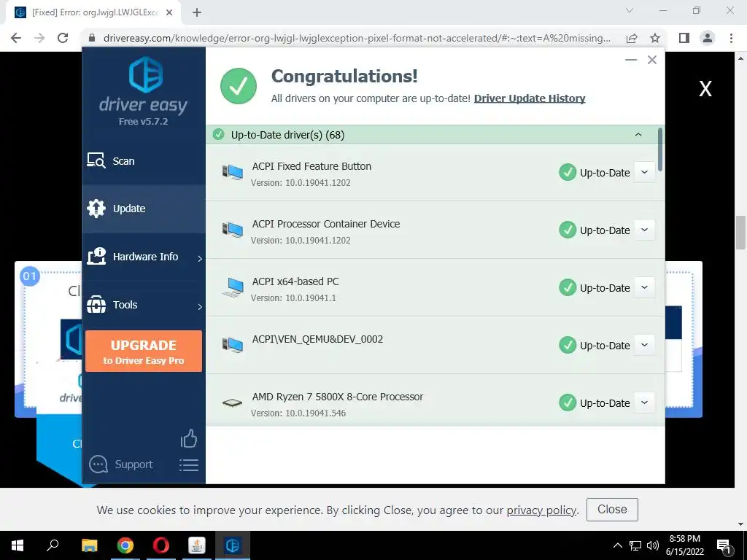Viewport: 747px width, 560px height.
Task: Open dropdown for ACPI Fixed Feature Button
Action: (645, 172)
